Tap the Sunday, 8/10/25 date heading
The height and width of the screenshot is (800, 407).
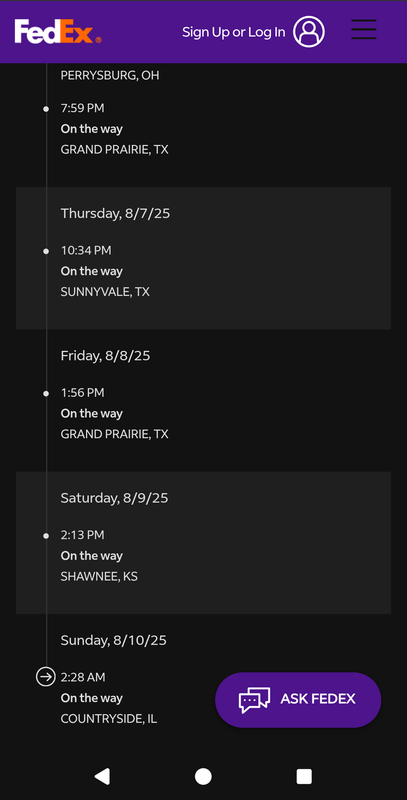tap(114, 640)
